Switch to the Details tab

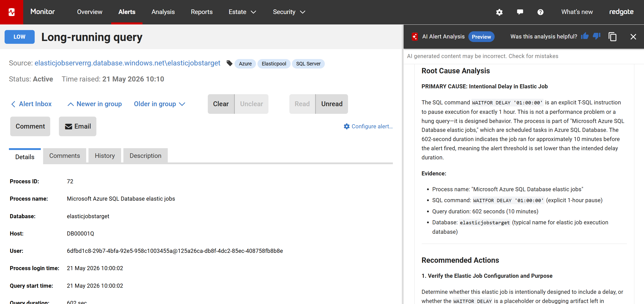click(25, 157)
